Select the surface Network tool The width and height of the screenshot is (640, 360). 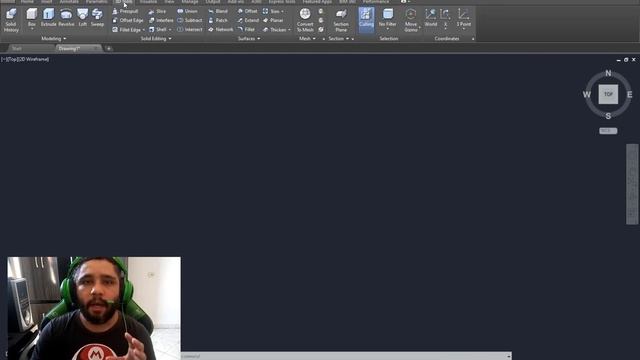pyautogui.click(x=221, y=30)
